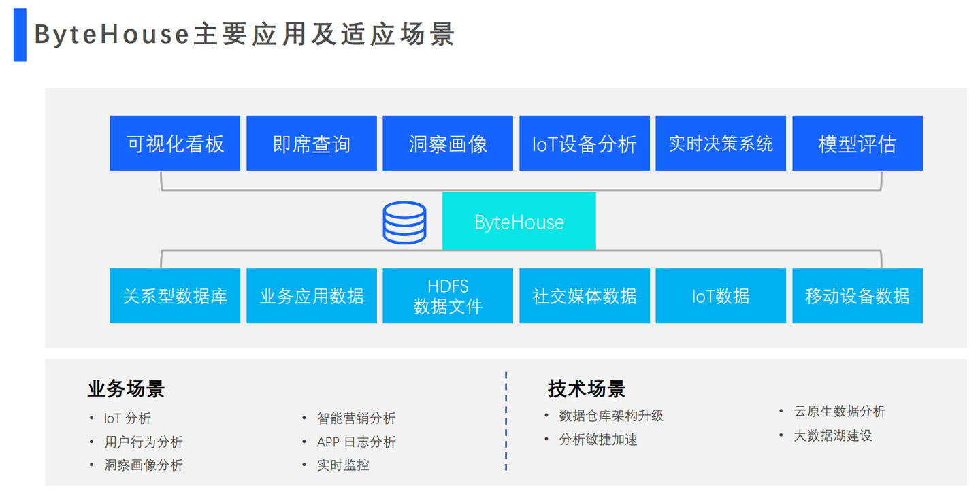980x496 pixels.
Task: Click the 技术场景 section heading
Action: (587, 389)
